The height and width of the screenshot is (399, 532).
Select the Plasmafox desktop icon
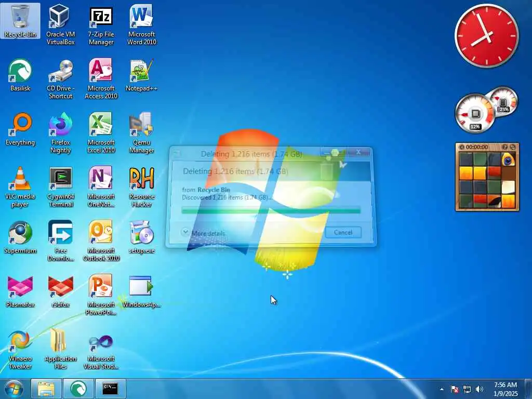pos(20,291)
